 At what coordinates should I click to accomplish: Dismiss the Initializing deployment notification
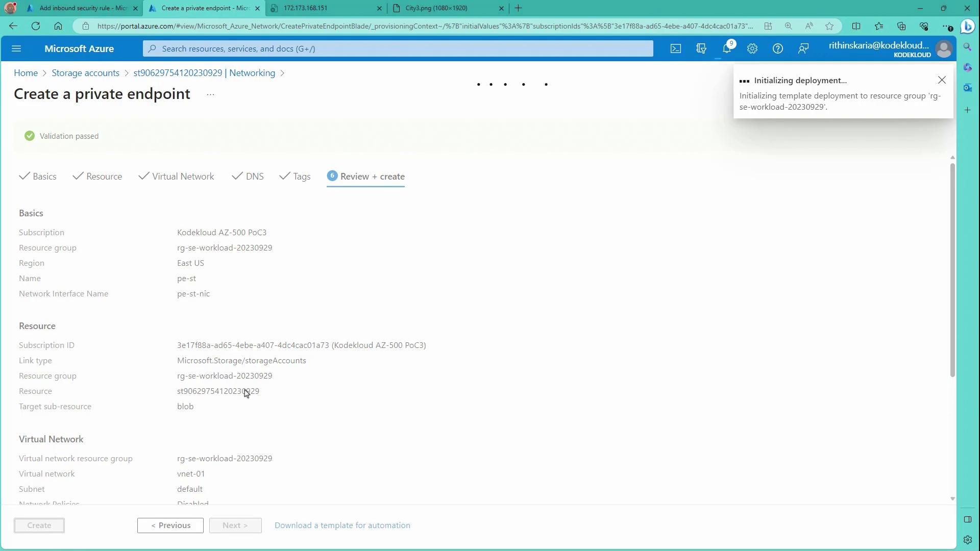(942, 80)
